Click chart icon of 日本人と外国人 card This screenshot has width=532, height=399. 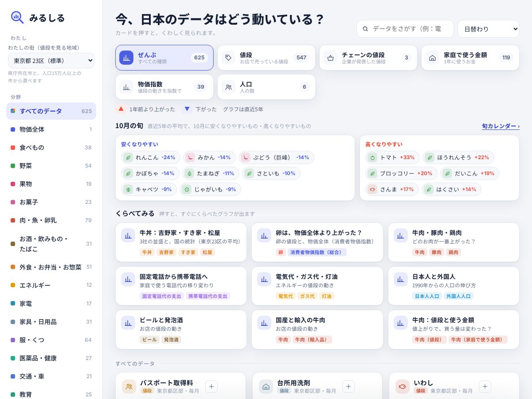point(401,279)
